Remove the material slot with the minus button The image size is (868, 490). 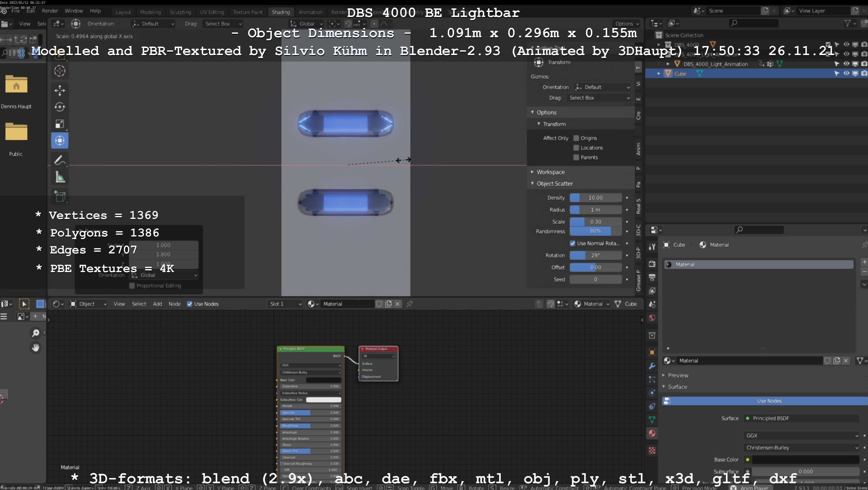(864, 272)
